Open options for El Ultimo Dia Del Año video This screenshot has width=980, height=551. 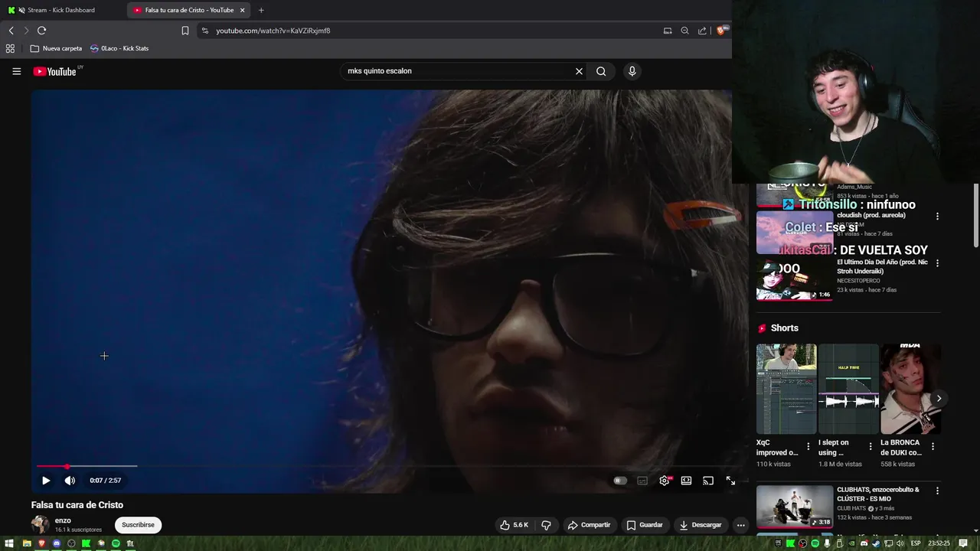tap(937, 263)
